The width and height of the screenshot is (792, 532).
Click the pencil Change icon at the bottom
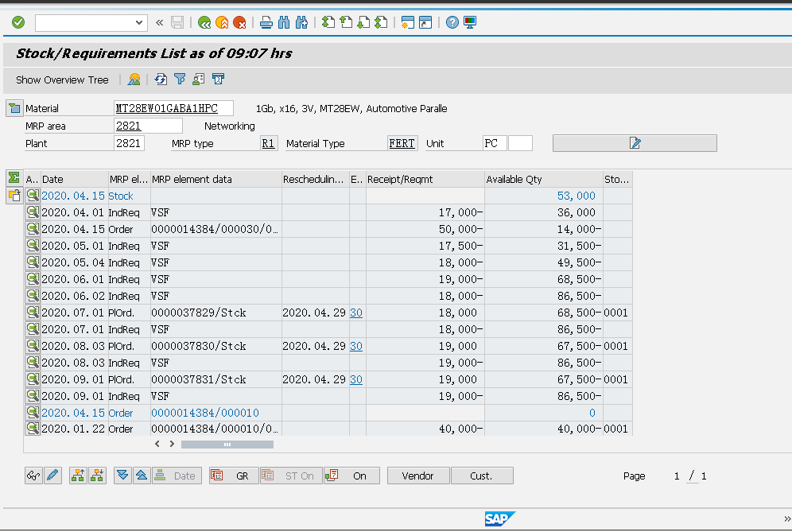tap(52, 475)
